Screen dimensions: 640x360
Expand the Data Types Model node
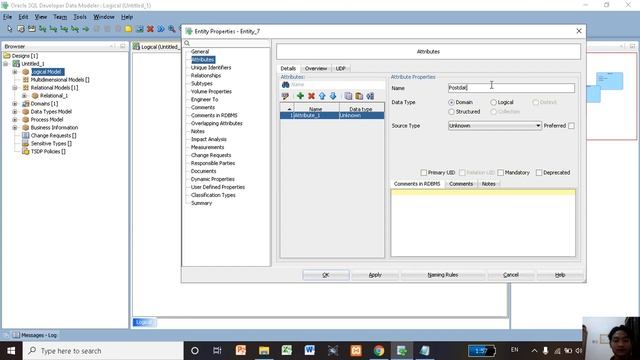[x=15, y=111]
